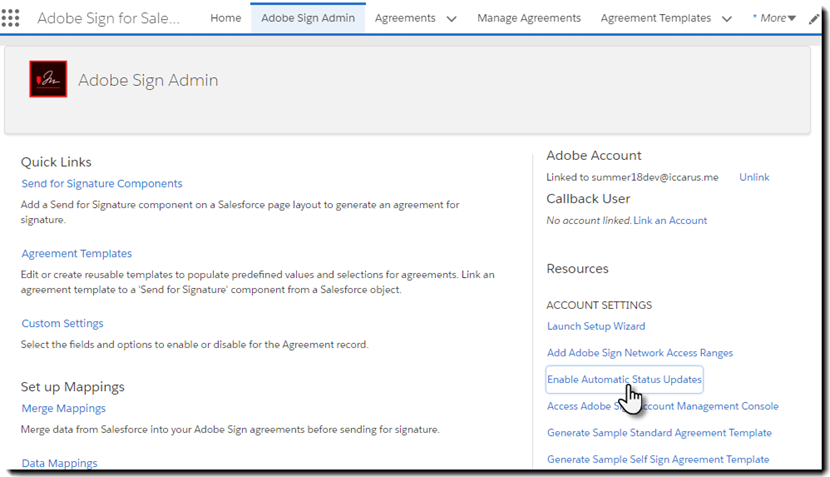Click Enable Automatic Status Updates
This screenshot has width=830, height=477.
pyautogui.click(x=624, y=380)
